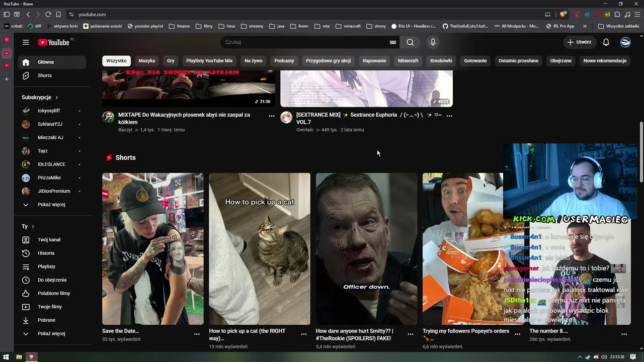
Task: Open options for the SEXTRANCE MIX video
Action: [x=449, y=116]
